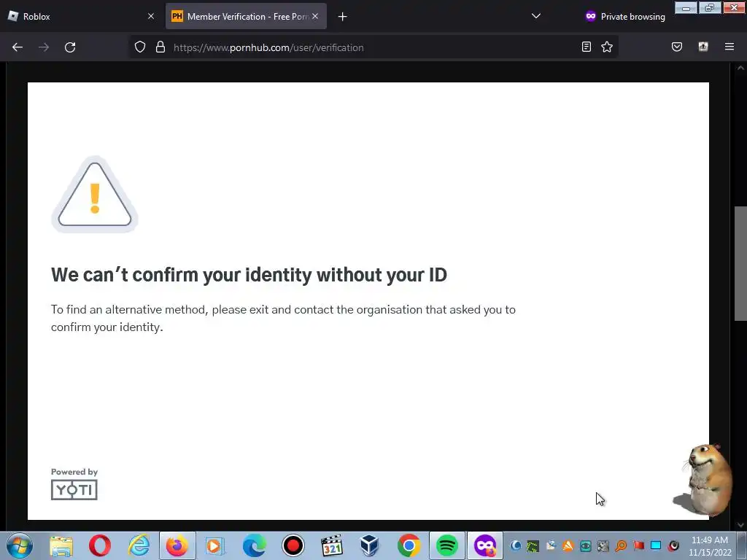Click the page's vertical scrollbar thumb
747x560 pixels.
coord(740,263)
